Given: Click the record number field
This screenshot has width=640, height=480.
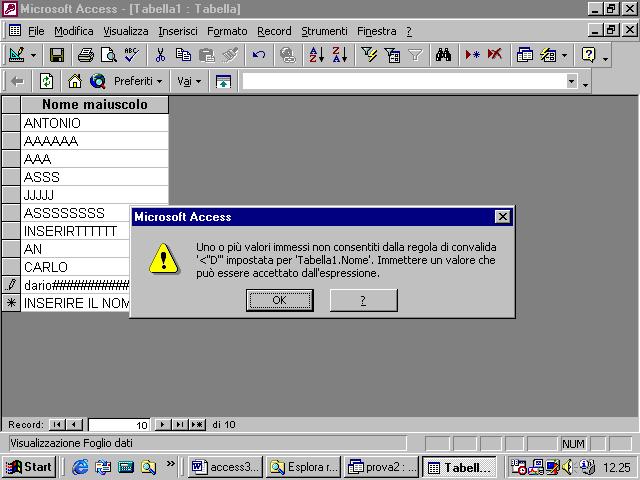Looking at the screenshot, I should 119,425.
